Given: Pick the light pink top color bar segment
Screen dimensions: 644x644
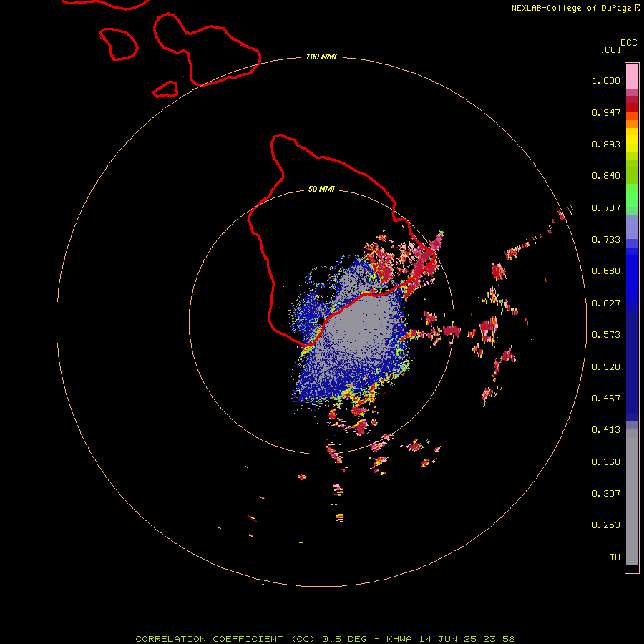Looking at the screenshot, I should tap(632, 77).
